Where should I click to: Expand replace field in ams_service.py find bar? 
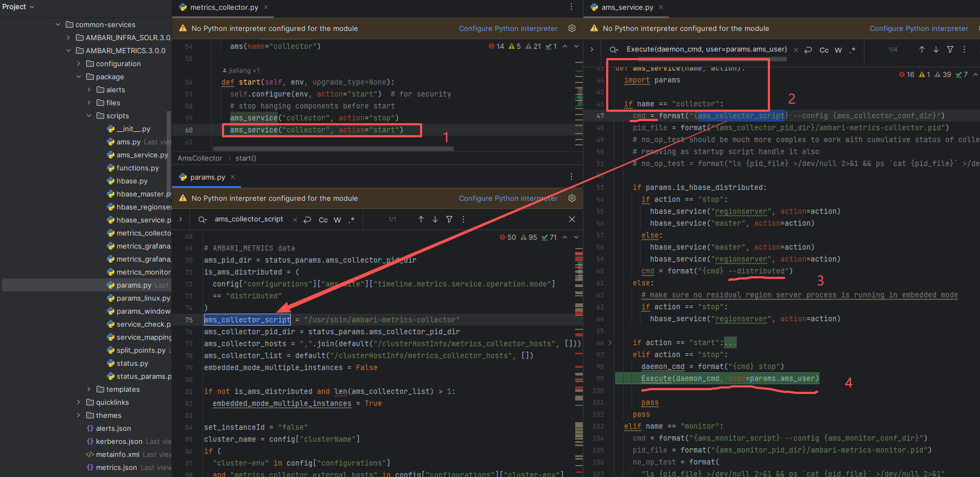tap(592, 49)
